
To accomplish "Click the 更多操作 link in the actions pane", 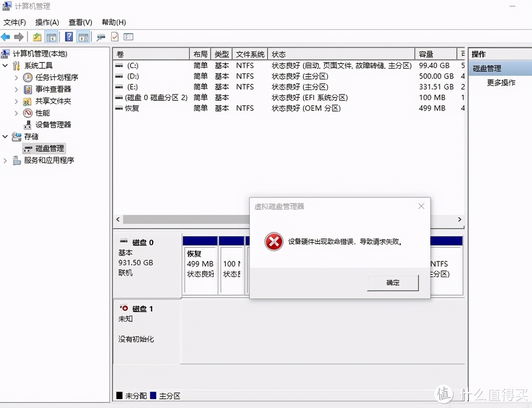I will click(x=501, y=83).
